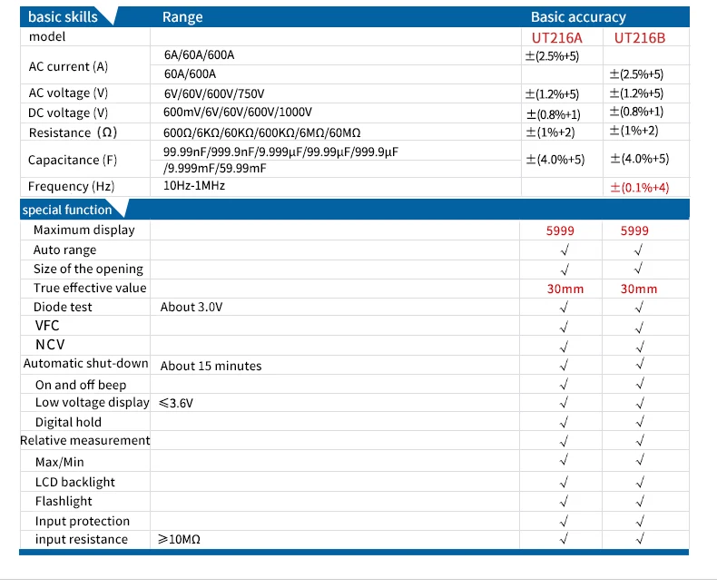
Task: Click the resistance range starting with 600Ω
Action: [262, 132]
